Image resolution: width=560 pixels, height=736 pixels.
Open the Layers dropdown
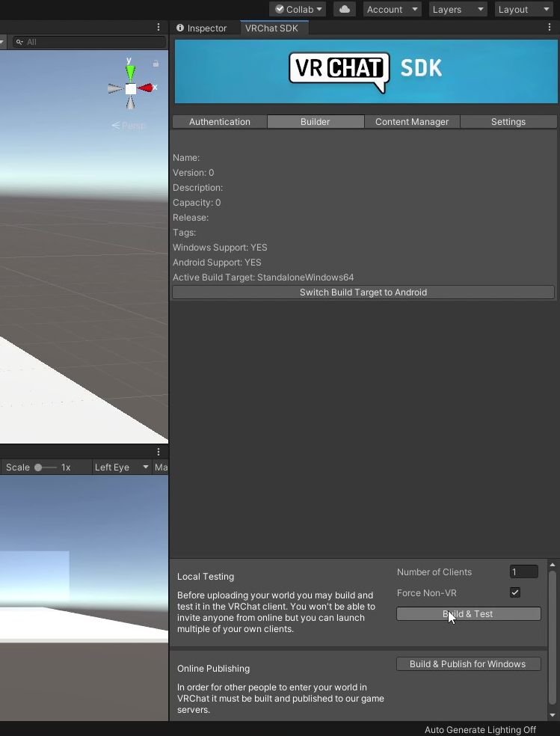(x=458, y=10)
